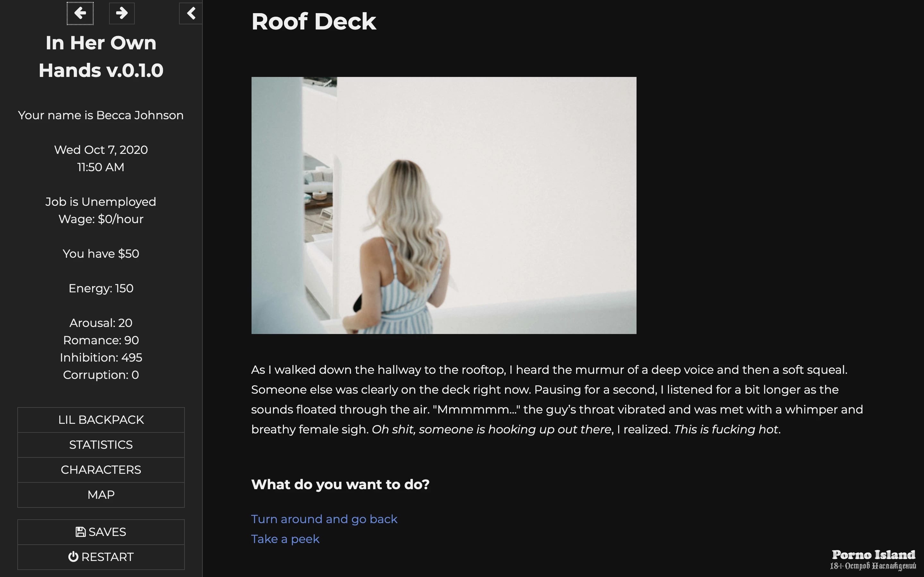Viewport: 924px width, 577px height.
Task: Open the STATISTICS panel
Action: point(101,445)
